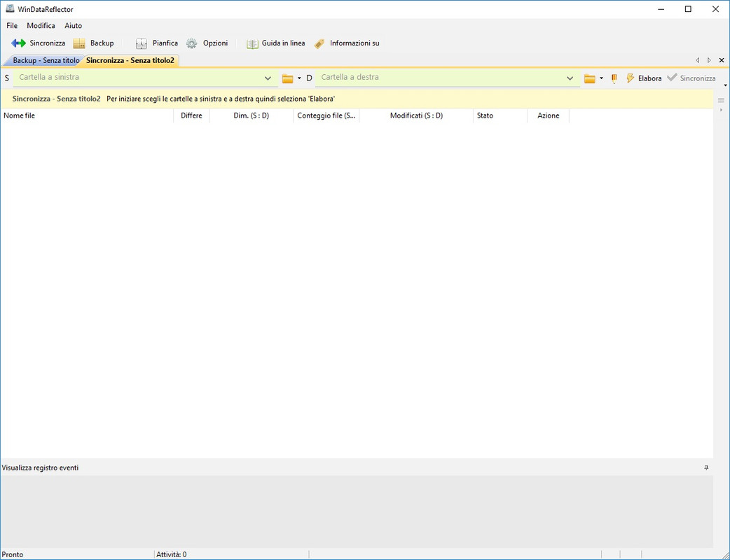Viewport: 730px width, 560px height.
Task: Click the scroll tabs right arrow
Action: click(x=709, y=60)
